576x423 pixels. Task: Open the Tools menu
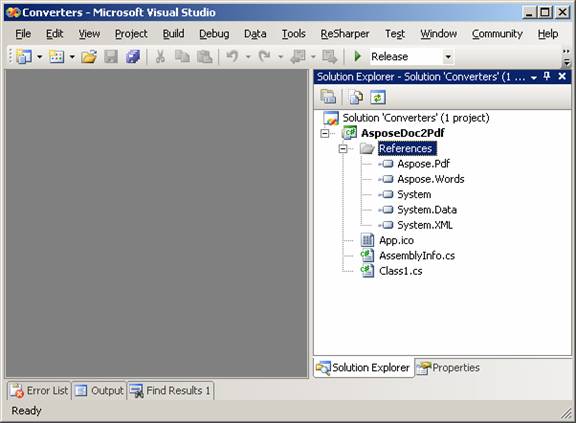point(294,34)
